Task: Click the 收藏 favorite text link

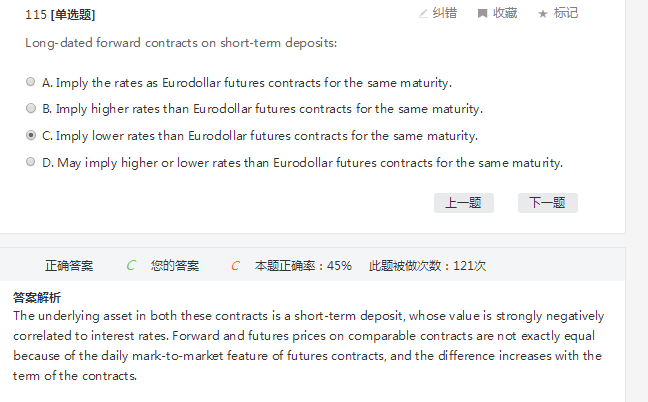Action: click(x=505, y=13)
